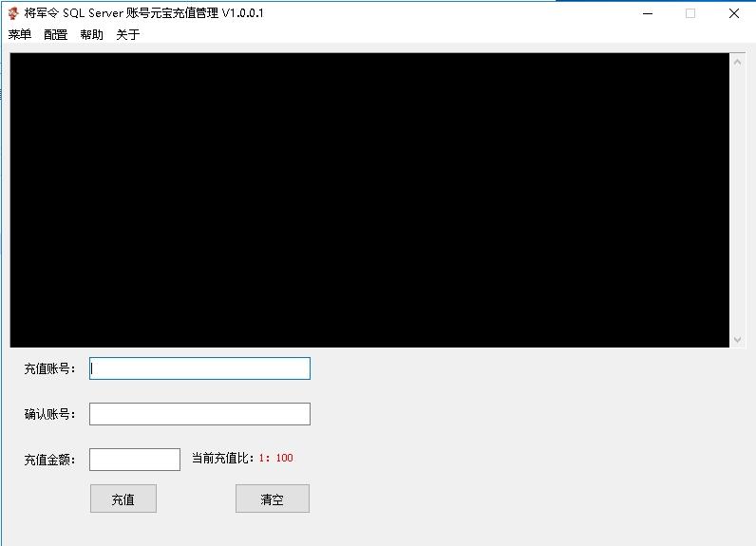Minimize the recharge management window

click(648, 13)
